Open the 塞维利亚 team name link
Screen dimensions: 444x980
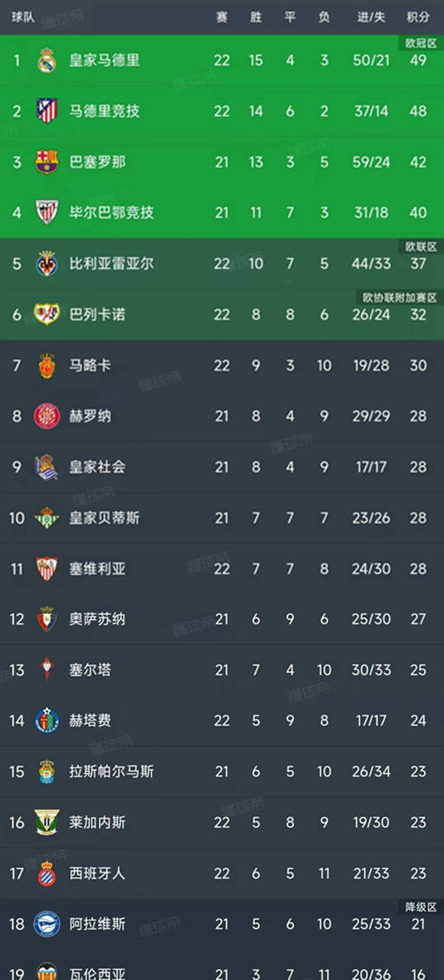click(97, 569)
